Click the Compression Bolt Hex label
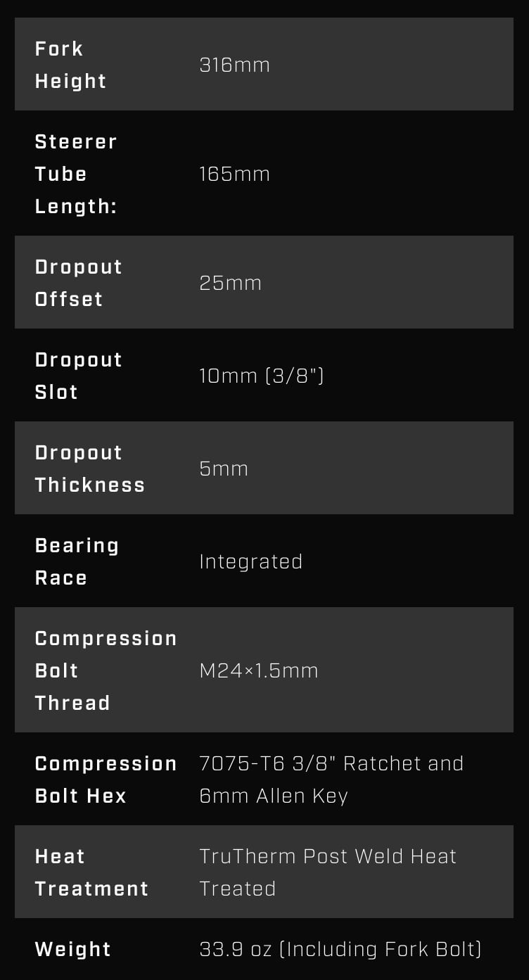 click(x=106, y=779)
